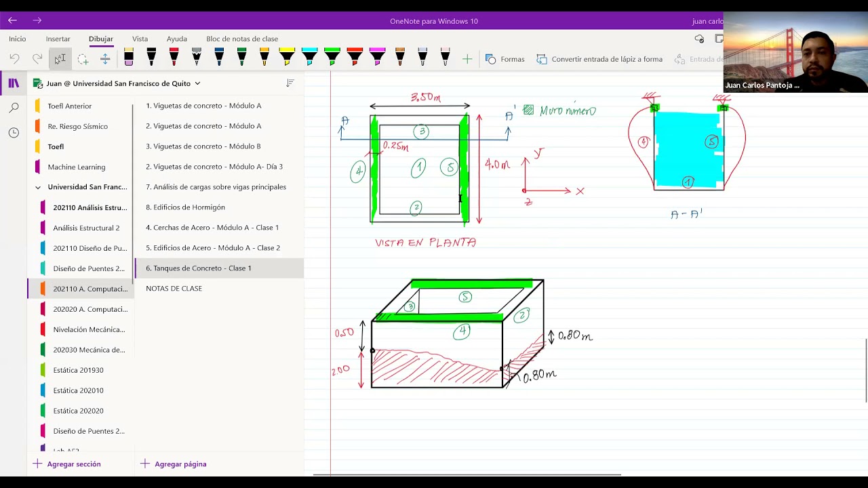Choose the yellow highlighter
Screen dimensions: 868x488
tap(287, 57)
